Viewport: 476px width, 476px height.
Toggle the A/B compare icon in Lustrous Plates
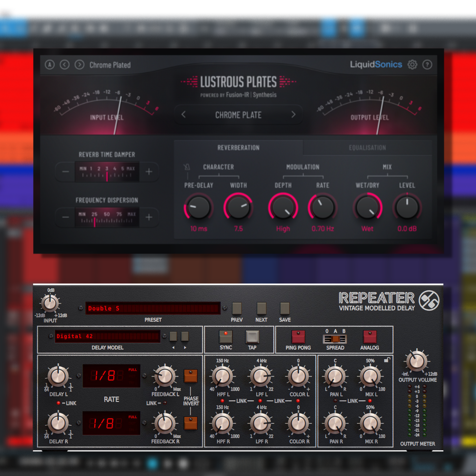coord(50,65)
